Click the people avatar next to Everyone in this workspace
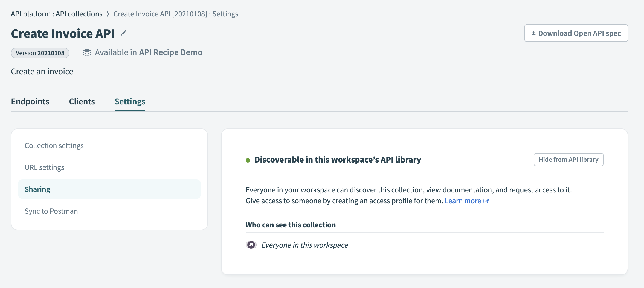Image resolution: width=644 pixels, height=288 pixels. click(x=251, y=245)
